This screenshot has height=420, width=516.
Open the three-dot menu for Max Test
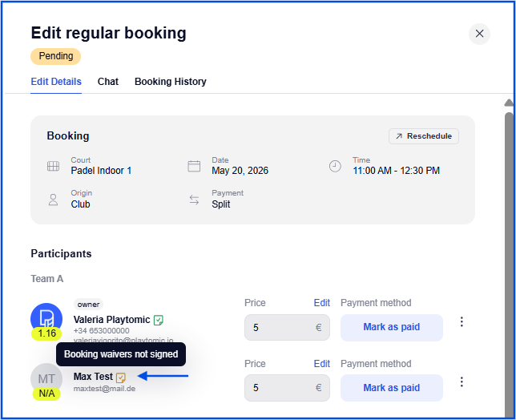point(462,382)
